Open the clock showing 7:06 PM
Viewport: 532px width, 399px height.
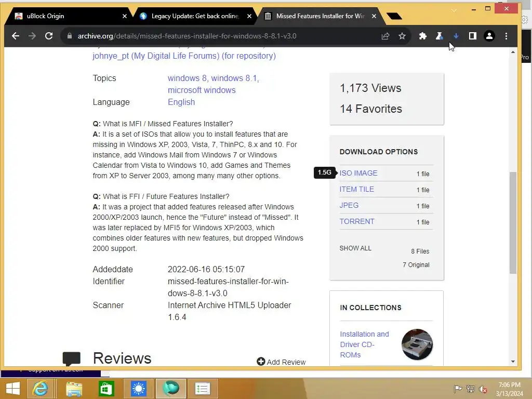coord(509,389)
